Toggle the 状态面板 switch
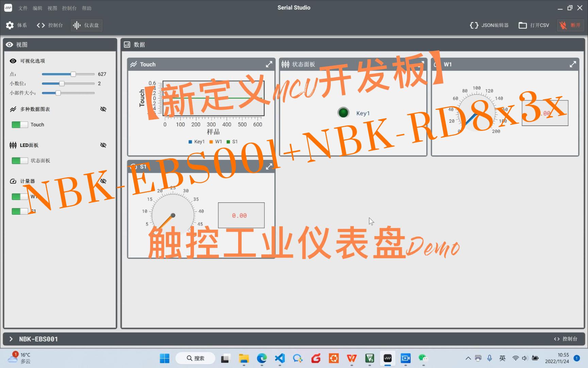Viewport: 588px width, 368px height. (20, 160)
